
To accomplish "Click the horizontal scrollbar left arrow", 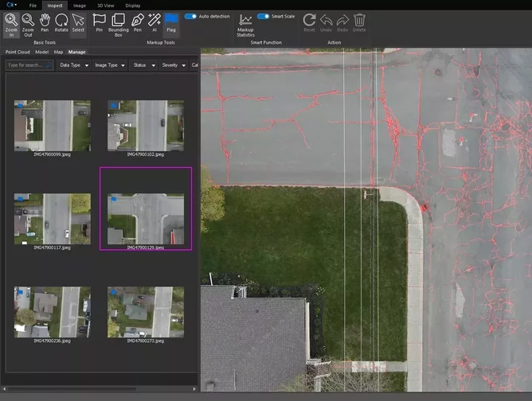I will (x=4, y=389).
